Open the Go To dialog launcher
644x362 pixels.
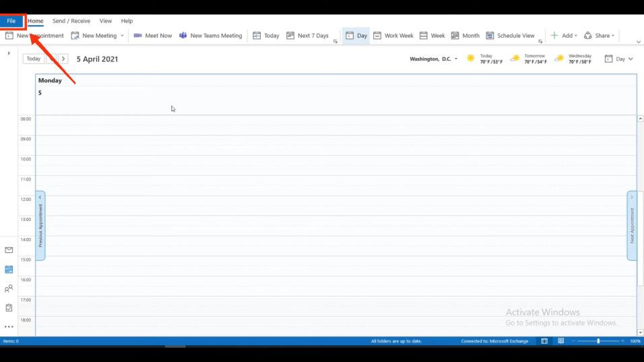(335, 41)
